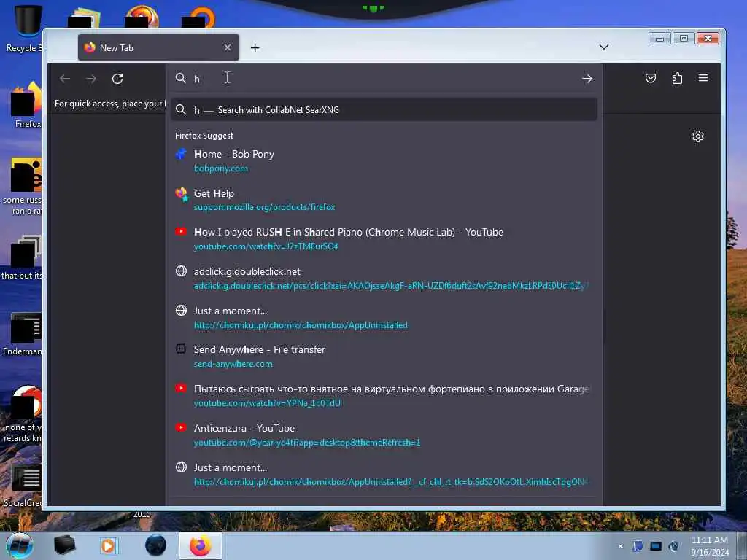Viewport: 747px width, 560px height.
Task: Click the chomikuj.pl URL containing __cf_chl_rt_tk
Action: coord(391,482)
